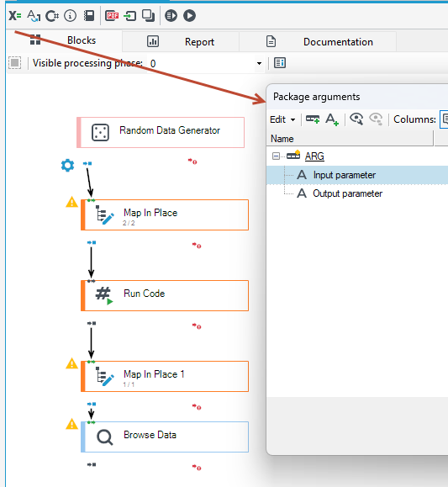Screen dimensions: 448x487
Task: Click blue output port under Map In Place
Action: (92, 242)
